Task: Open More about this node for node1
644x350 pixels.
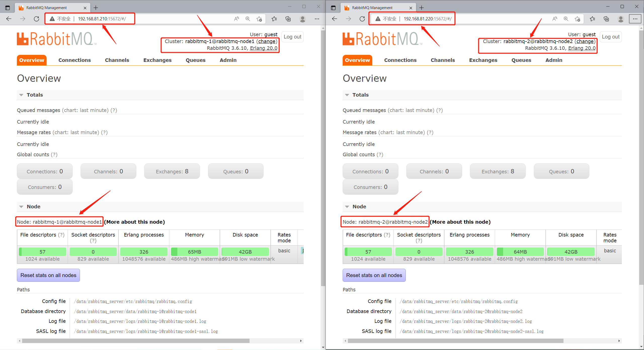Action: 135,222
